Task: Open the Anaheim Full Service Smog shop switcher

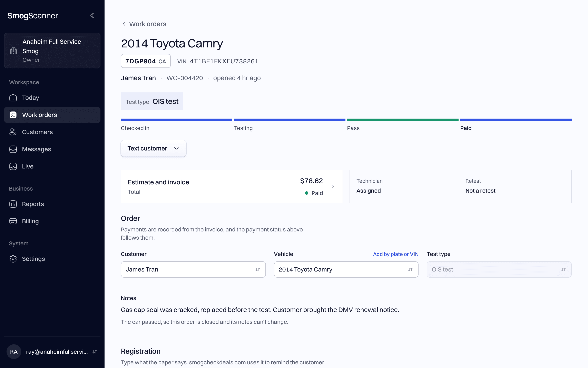Action: (x=52, y=51)
